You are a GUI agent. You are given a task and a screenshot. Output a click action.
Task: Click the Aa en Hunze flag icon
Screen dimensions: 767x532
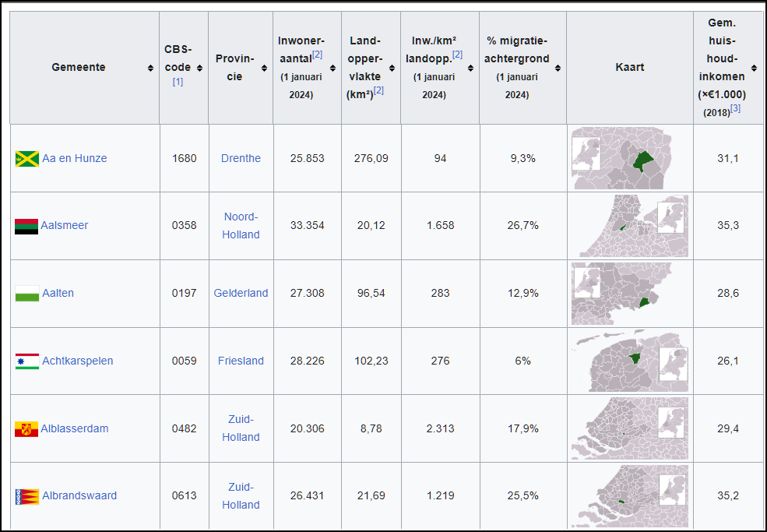coord(26,159)
